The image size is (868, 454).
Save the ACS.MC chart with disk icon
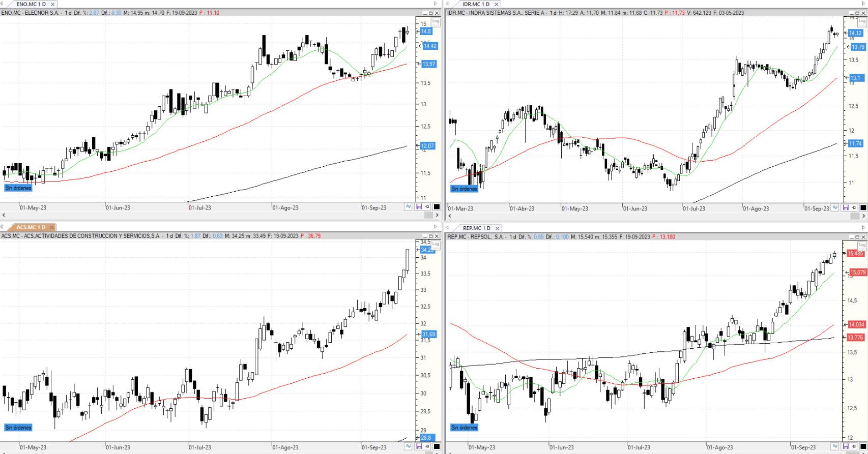419,446
